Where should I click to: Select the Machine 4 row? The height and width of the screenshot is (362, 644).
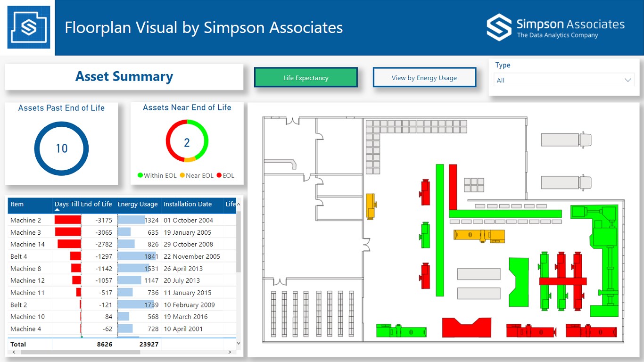click(122, 329)
